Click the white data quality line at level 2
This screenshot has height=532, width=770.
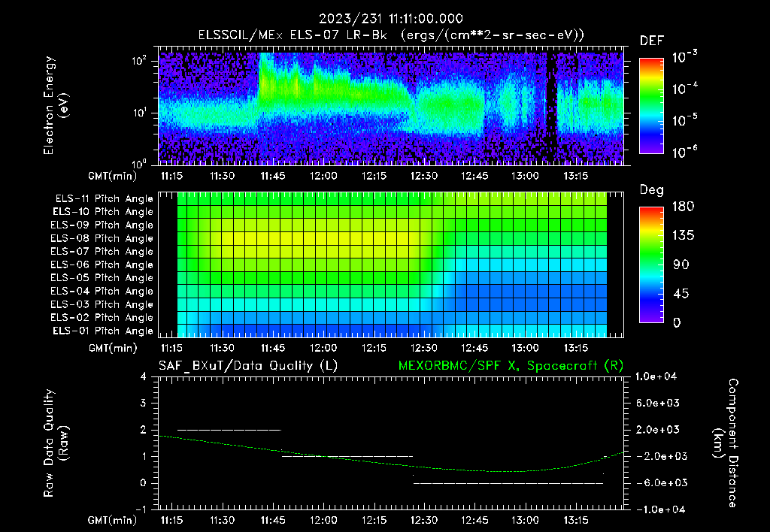click(x=229, y=430)
